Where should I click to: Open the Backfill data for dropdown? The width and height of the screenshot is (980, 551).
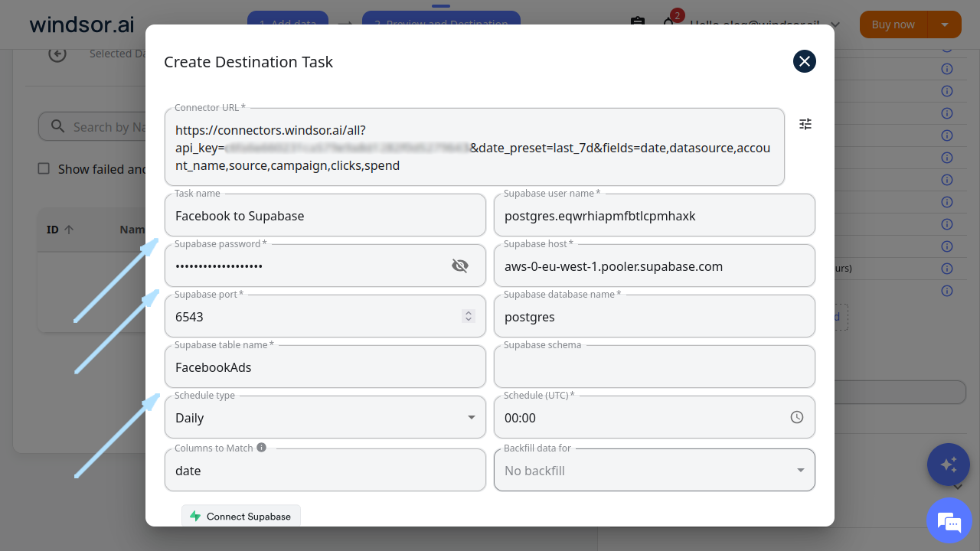pos(655,470)
